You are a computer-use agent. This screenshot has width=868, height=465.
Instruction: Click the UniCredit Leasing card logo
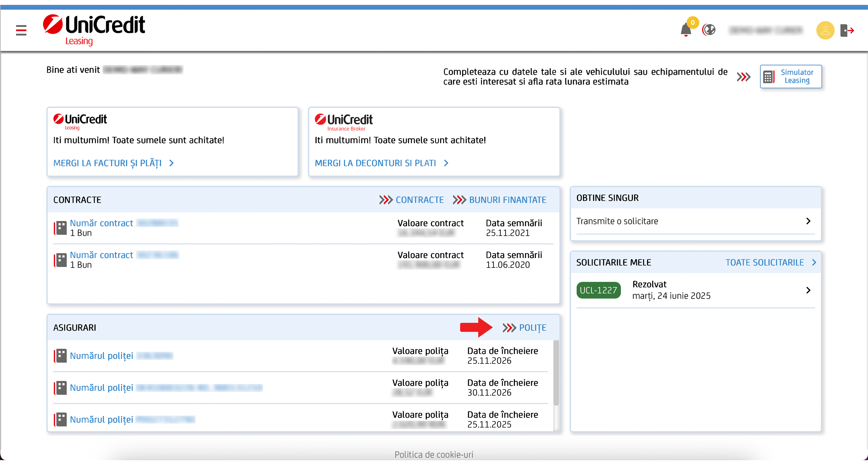click(80, 122)
